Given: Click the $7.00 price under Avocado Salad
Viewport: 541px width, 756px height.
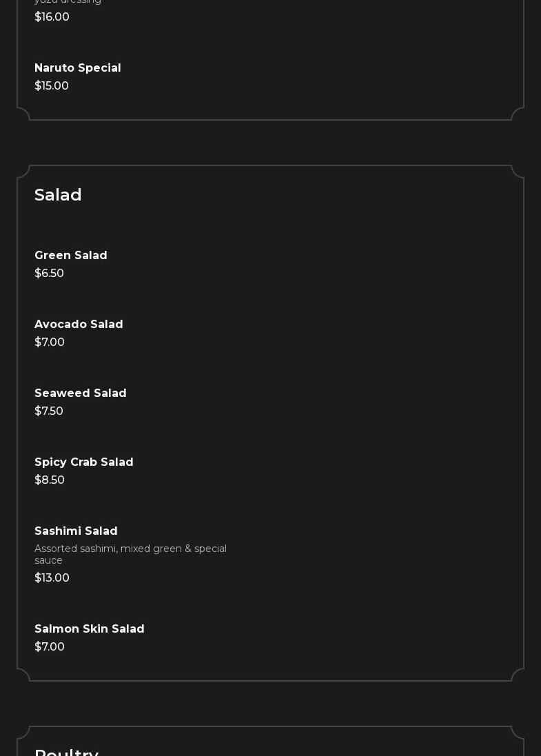Looking at the screenshot, I should point(50,343).
